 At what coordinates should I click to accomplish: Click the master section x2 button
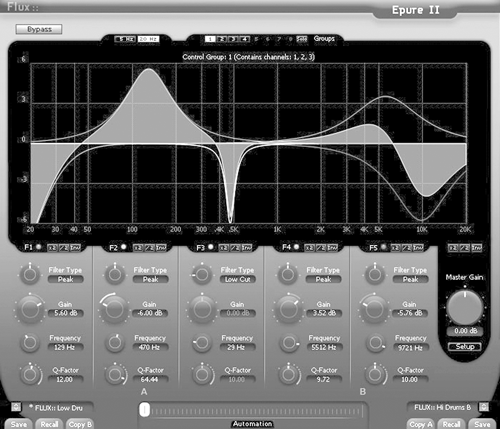click(x=453, y=248)
